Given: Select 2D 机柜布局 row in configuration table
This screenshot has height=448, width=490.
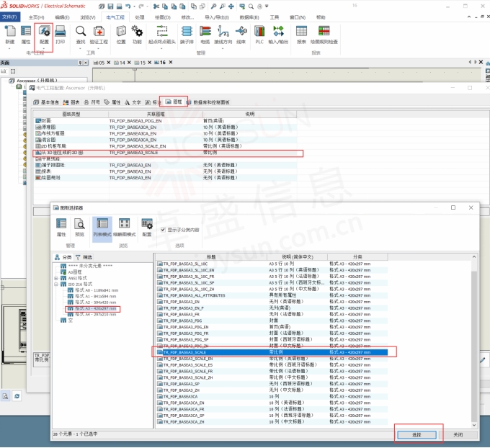Looking at the screenshot, I should click(x=165, y=146).
